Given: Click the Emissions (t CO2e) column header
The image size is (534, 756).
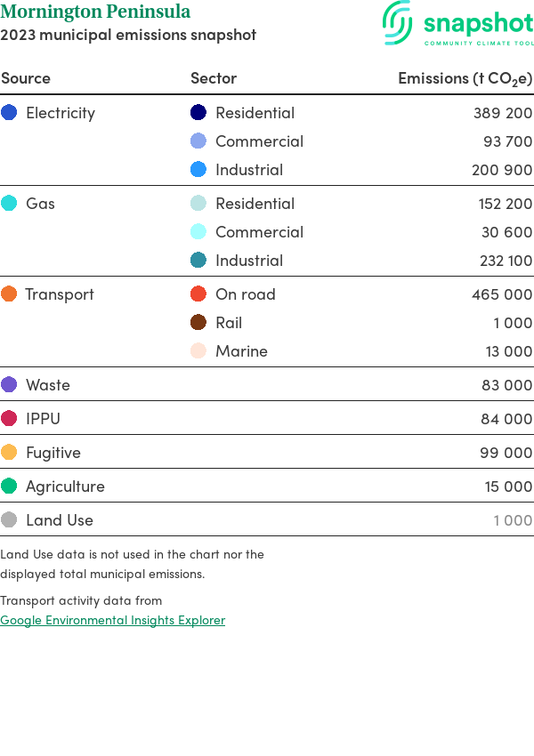Looking at the screenshot, I should point(465,78).
